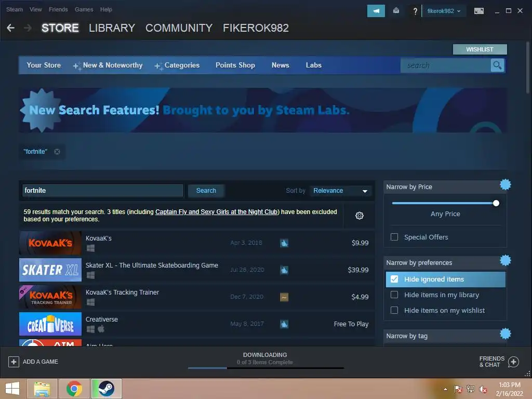Open Captain Fly and Sexy Girls link
The height and width of the screenshot is (399, 532).
(x=217, y=212)
